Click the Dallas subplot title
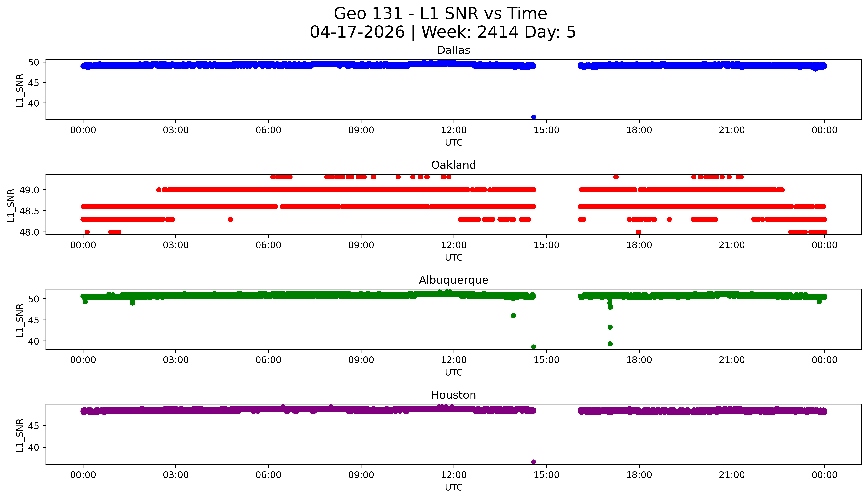This screenshot has height=499, width=868. (x=453, y=50)
